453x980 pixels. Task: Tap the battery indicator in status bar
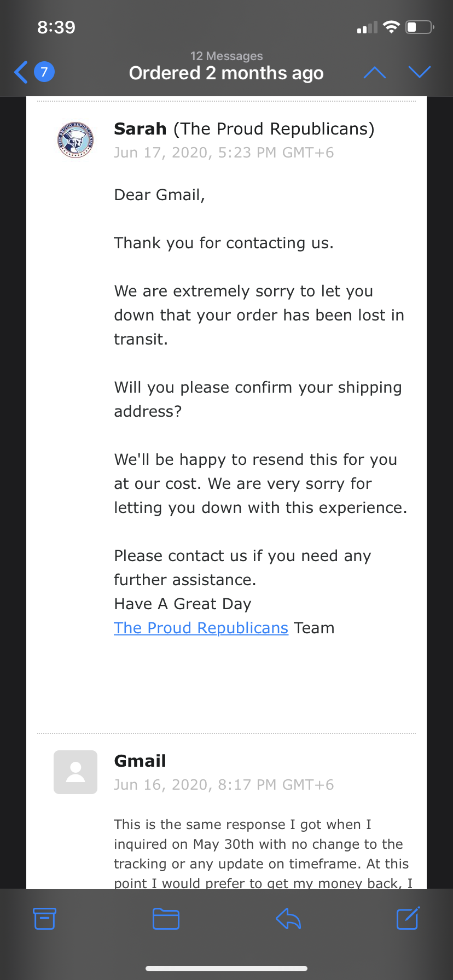[x=420, y=27]
